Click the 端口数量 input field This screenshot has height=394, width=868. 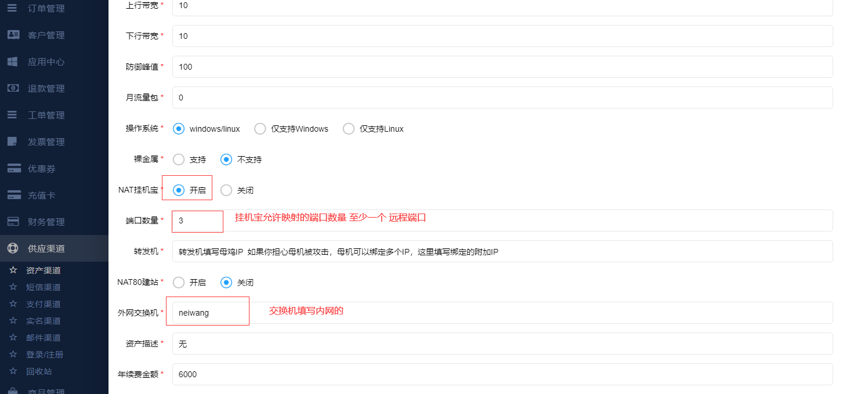(502, 221)
